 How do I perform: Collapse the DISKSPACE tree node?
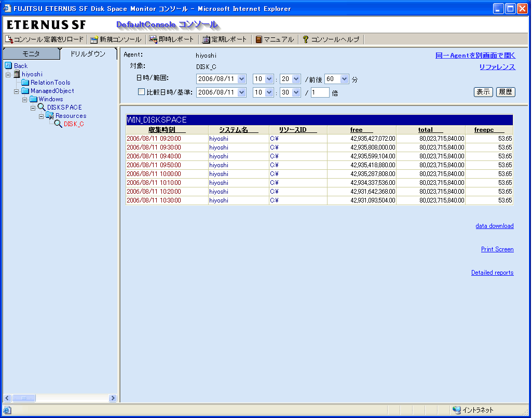pos(33,108)
